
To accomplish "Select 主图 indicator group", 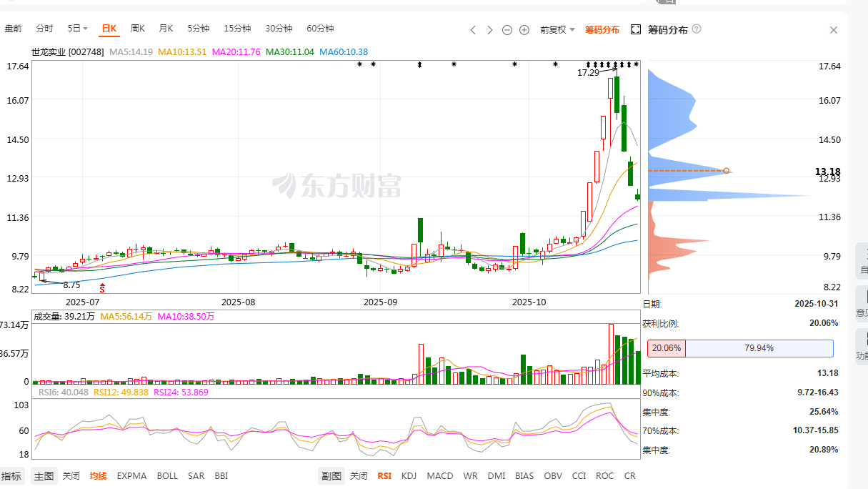I will coord(44,476).
